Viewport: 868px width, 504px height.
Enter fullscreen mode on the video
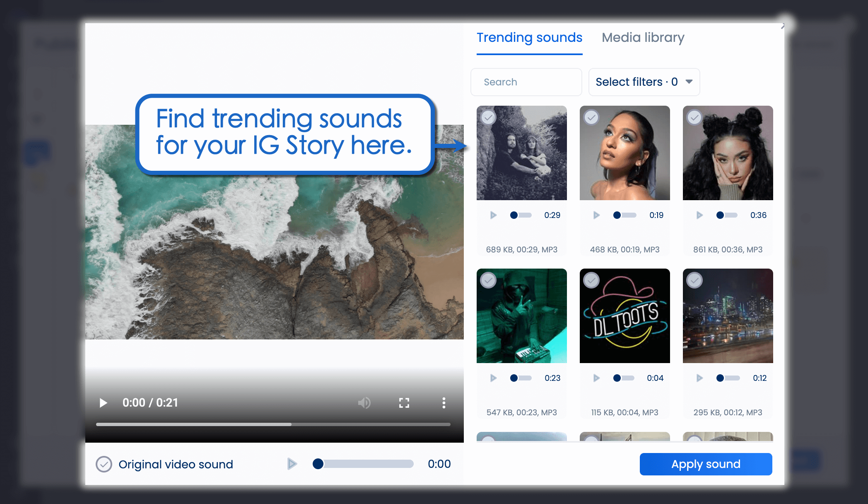click(x=404, y=402)
